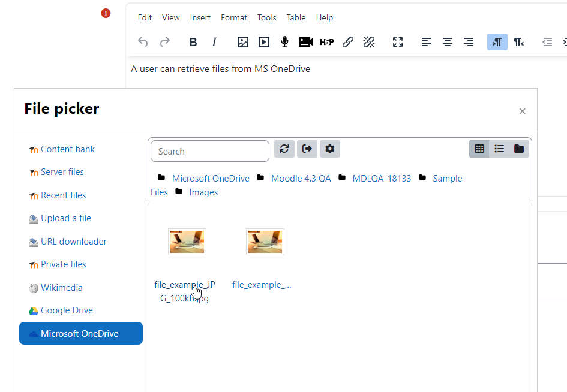Select Microsoft OneDrive in sidebar

pyautogui.click(x=81, y=333)
